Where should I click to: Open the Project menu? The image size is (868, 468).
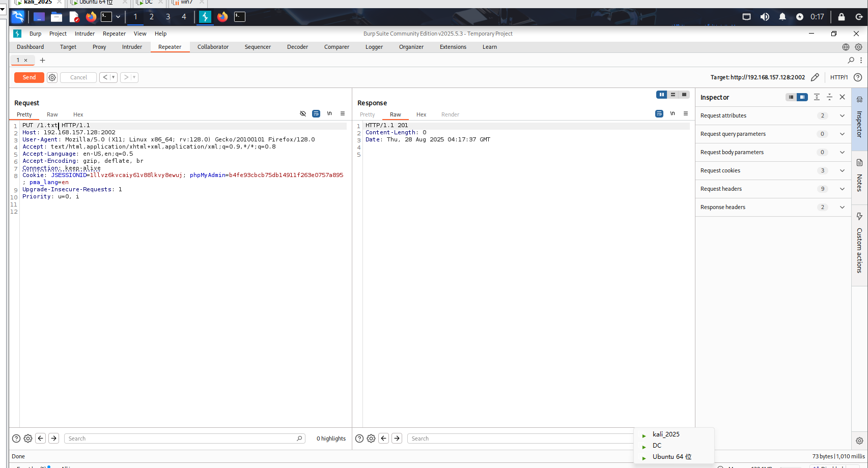click(58, 34)
